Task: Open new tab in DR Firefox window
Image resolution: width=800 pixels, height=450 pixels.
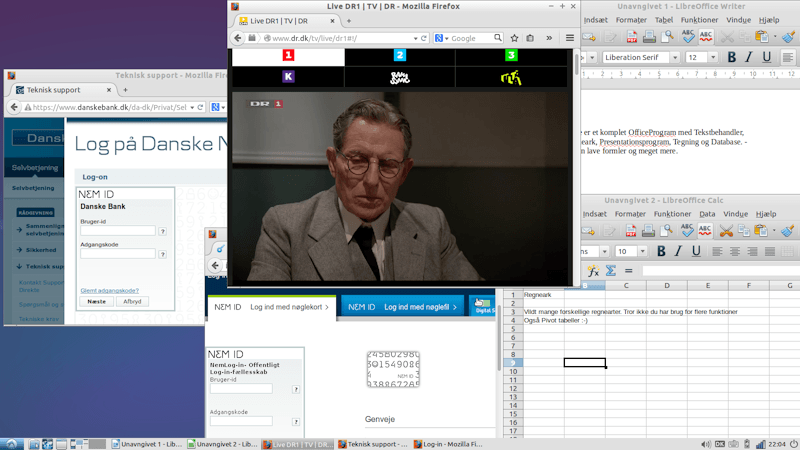Action: point(349,21)
